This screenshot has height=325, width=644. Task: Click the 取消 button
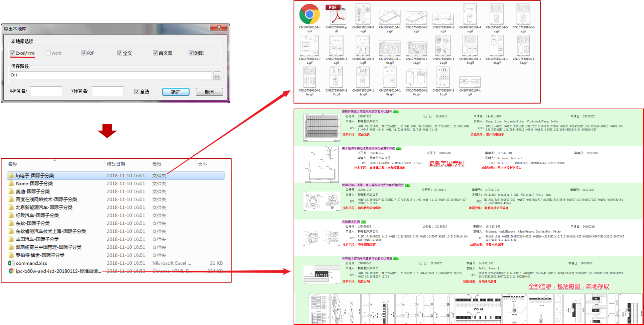(x=209, y=92)
